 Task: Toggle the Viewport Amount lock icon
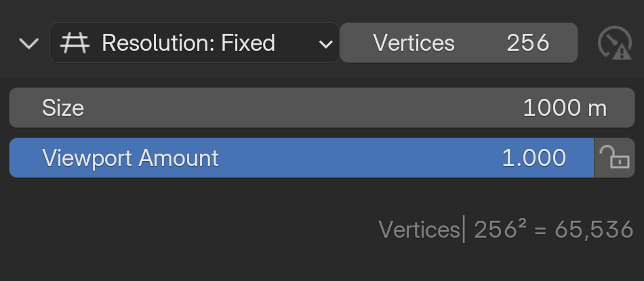tap(615, 158)
